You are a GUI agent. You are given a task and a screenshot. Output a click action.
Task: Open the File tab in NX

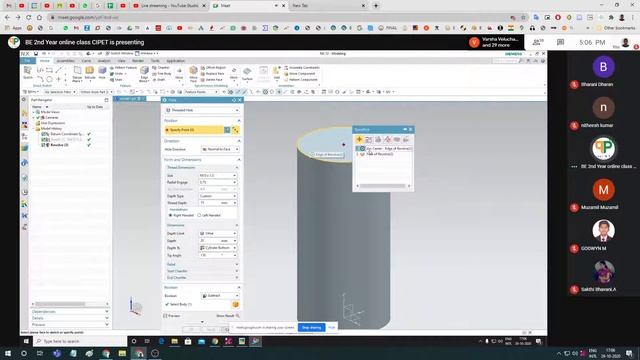pos(27,60)
